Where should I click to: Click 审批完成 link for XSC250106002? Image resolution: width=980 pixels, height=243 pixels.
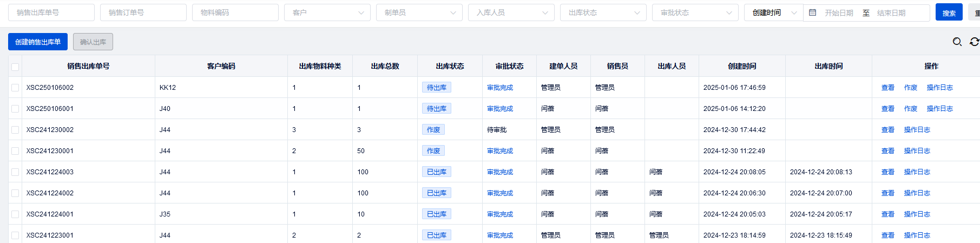(500, 88)
